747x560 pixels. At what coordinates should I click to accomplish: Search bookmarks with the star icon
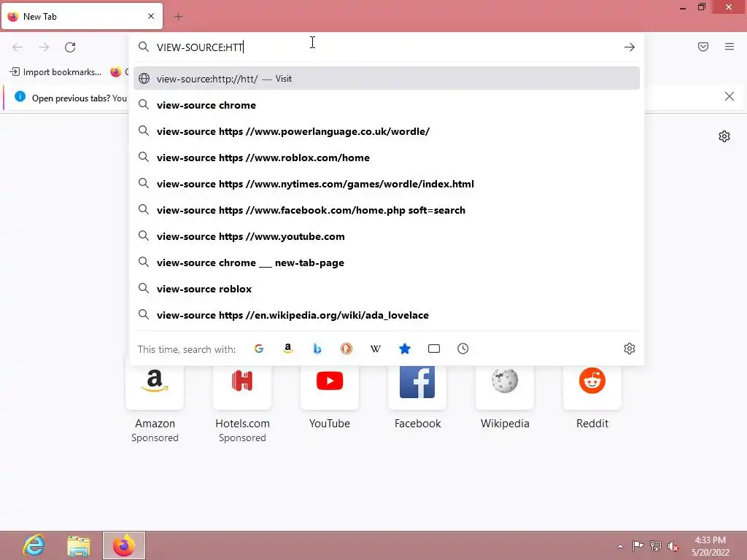point(404,349)
